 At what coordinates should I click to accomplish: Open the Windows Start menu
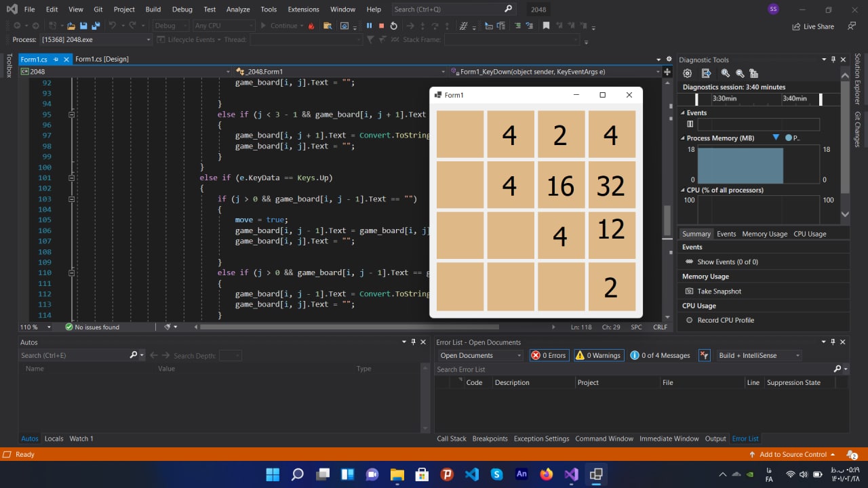click(273, 474)
